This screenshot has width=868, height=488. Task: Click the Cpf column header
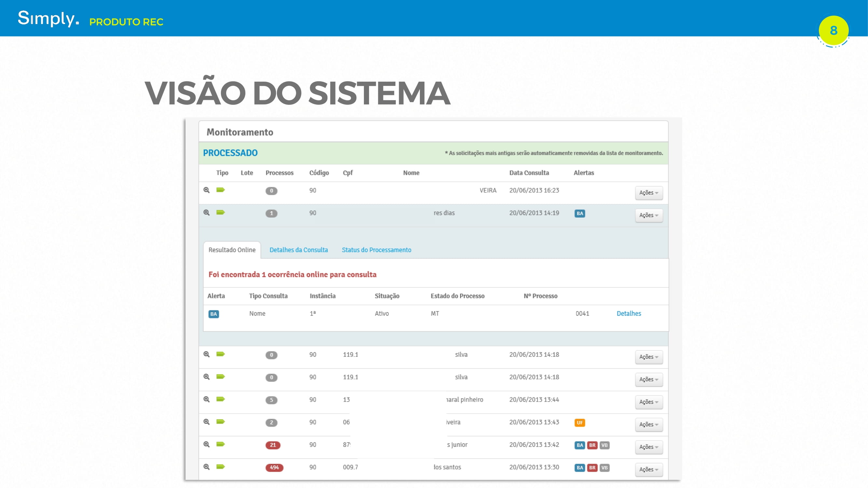point(348,173)
